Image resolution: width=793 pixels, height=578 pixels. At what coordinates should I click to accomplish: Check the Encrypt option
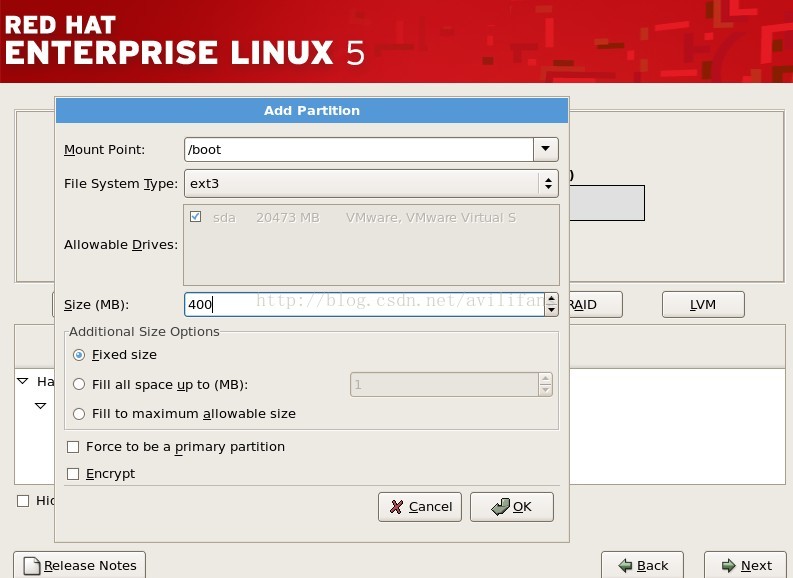click(x=73, y=474)
